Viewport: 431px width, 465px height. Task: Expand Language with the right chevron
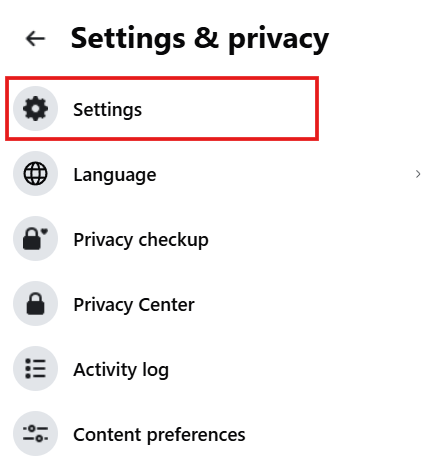(x=418, y=174)
